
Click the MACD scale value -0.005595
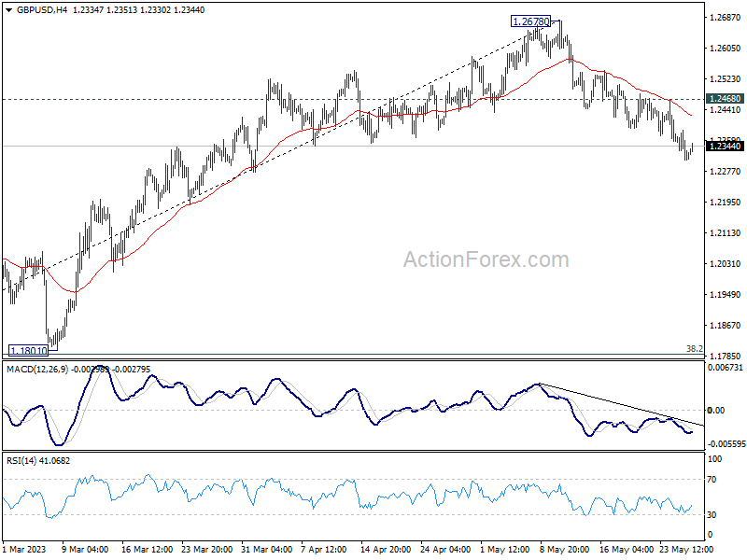(726, 444)
